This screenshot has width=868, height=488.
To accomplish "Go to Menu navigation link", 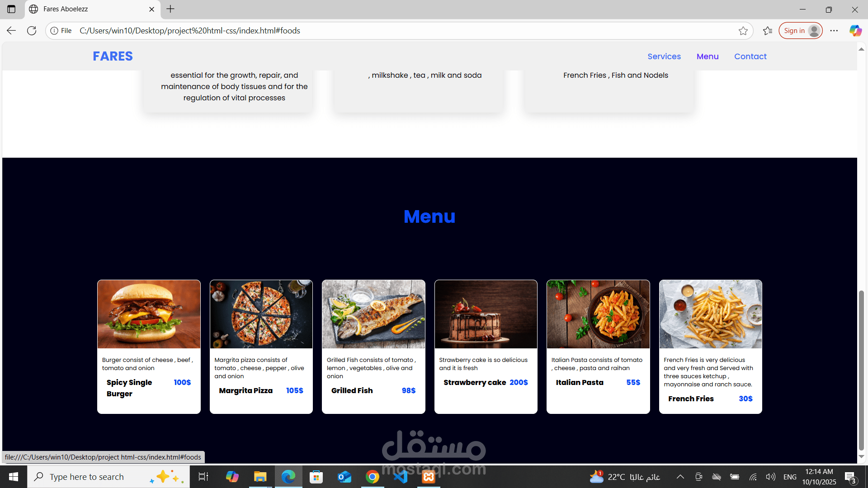I will (707, 56).
